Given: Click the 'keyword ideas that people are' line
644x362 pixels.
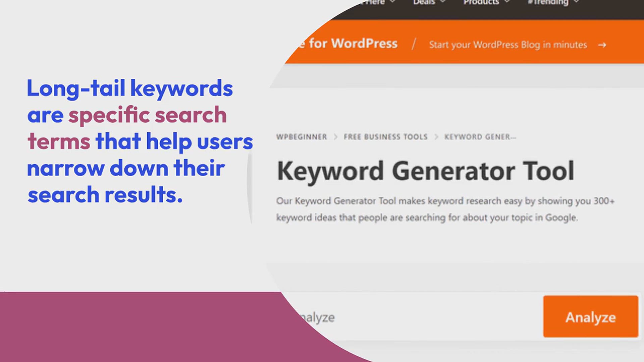Looking at the screenshot, I should click(x=427, y=218).
